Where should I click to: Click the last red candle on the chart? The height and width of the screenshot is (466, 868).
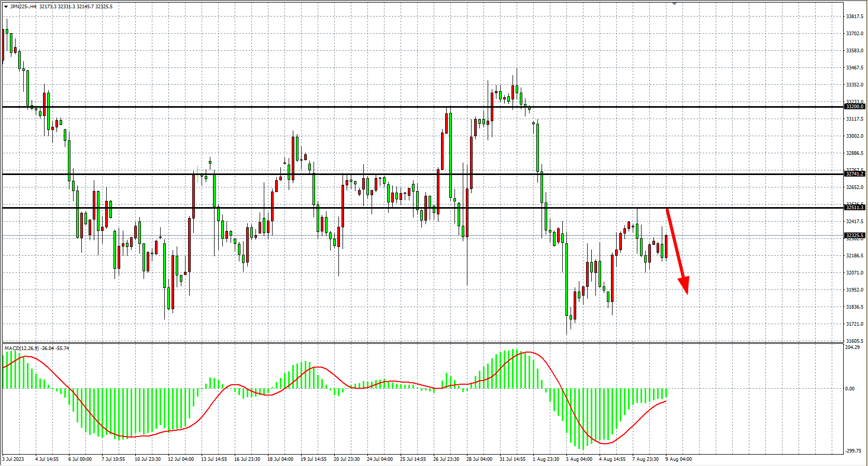666,246
